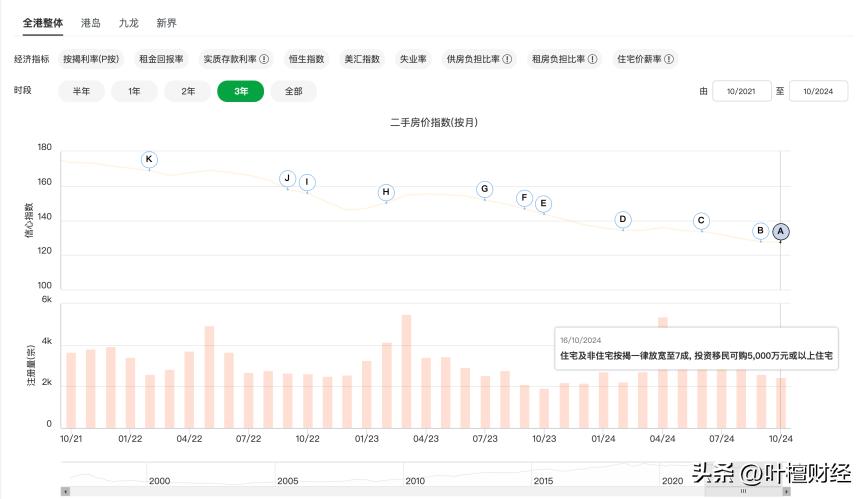
Task: Click info icon next to 实质存款利率
Action: click(264, 59)
